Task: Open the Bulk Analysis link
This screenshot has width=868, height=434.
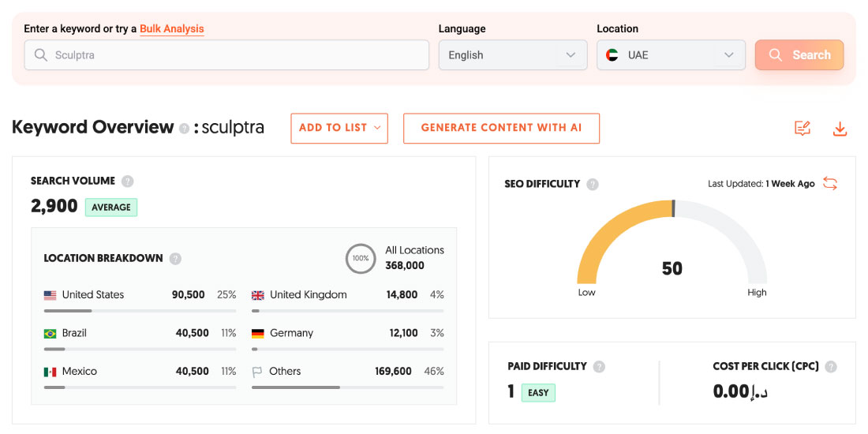Action: click(172, 29)
